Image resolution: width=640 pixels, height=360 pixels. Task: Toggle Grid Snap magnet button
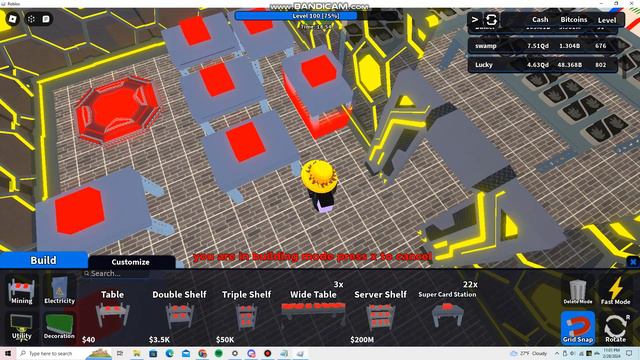[x=578, y=328]
